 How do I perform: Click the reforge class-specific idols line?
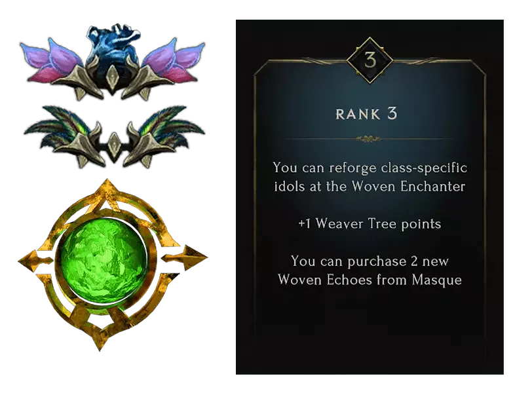[x=370, y=168]
